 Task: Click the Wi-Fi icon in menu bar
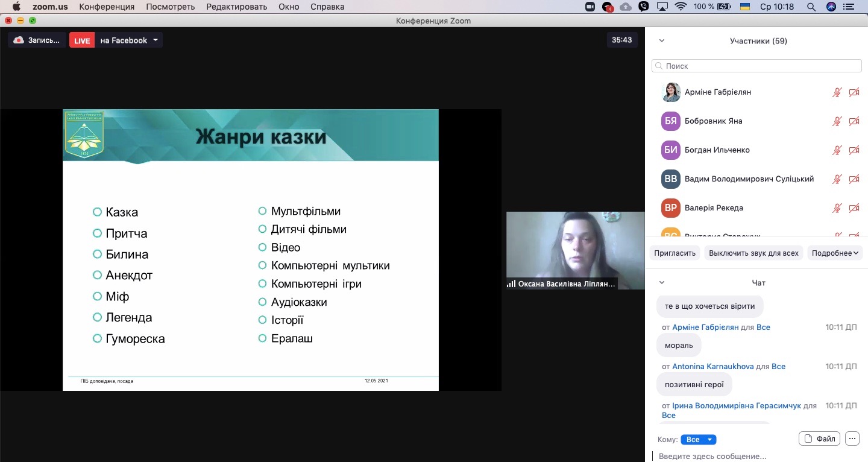[681, 7]
